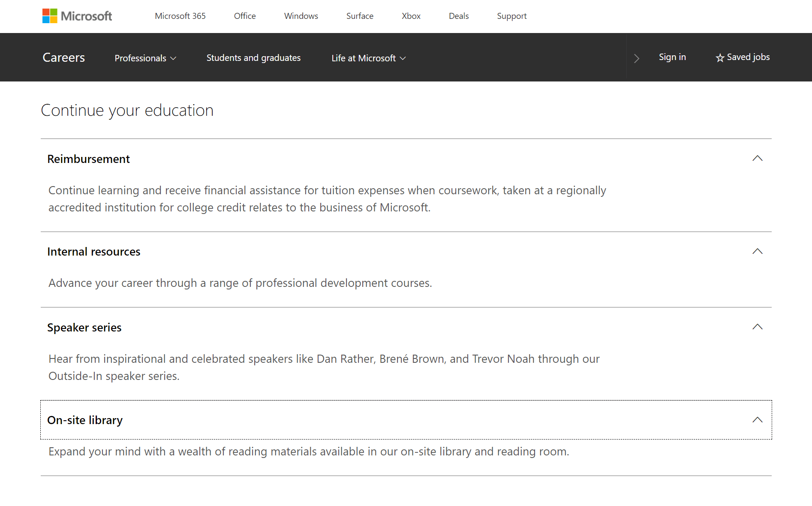Image resolution: width=812 pixels, height=506 pixels.
Task: Collapse the Reimbursement section chevron
Action: [x=758, y=158]
